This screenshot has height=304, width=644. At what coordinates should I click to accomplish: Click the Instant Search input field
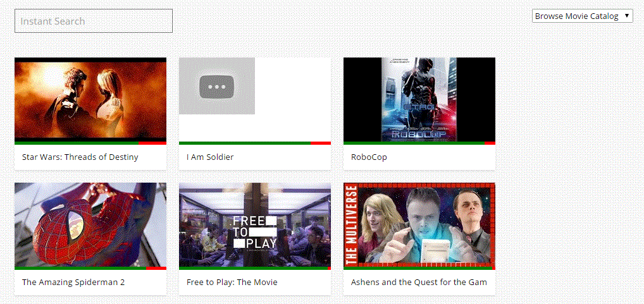point(93,21)
